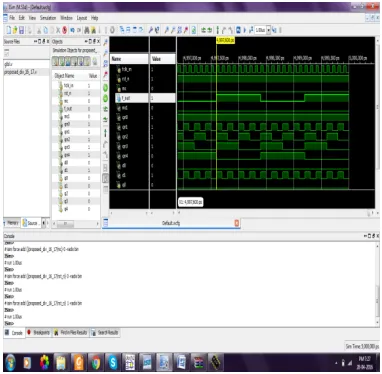The height and width of the screenshot is (374, 382).
Task: Toggle fourth object filter in Objects panel
Action: tap(74, 61)
